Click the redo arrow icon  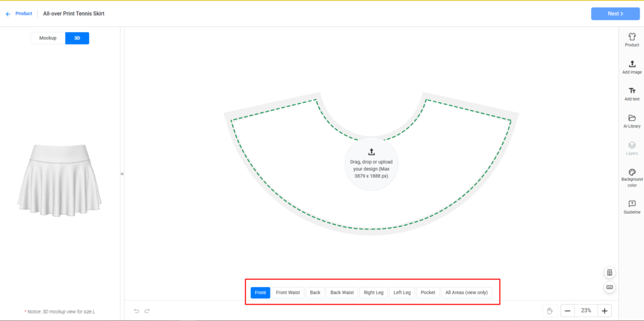[x=147, y=311]
